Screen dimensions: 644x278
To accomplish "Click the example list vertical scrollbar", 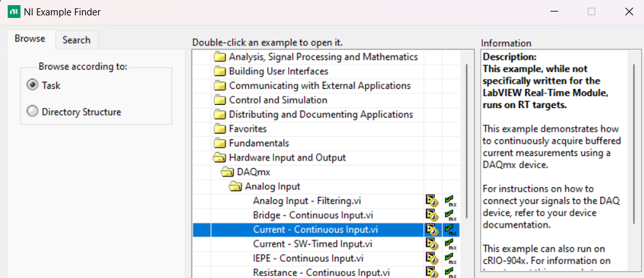I will pyautogui.click(x=466, y=141).
